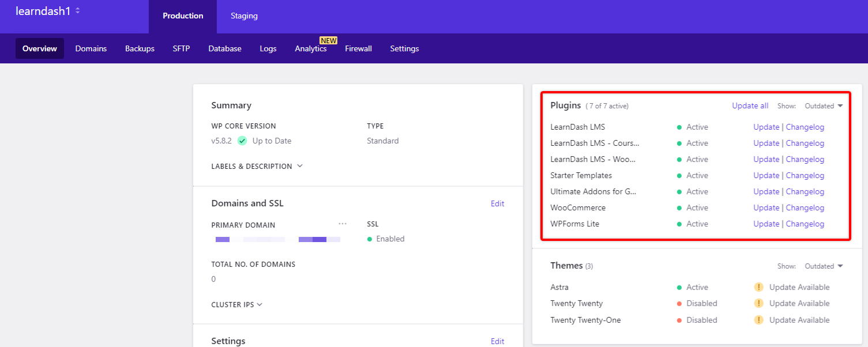This screenshot has width=868, height=347.
Task: Click Twenty Twenty-One's Update Available warning icon
Action: (760, 320)
